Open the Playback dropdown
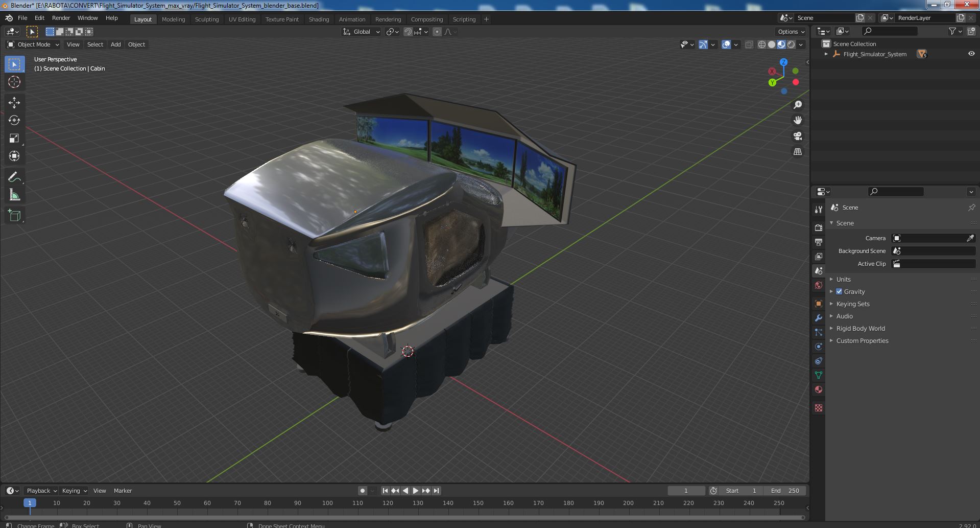980x528 pixels. [41, 491]
